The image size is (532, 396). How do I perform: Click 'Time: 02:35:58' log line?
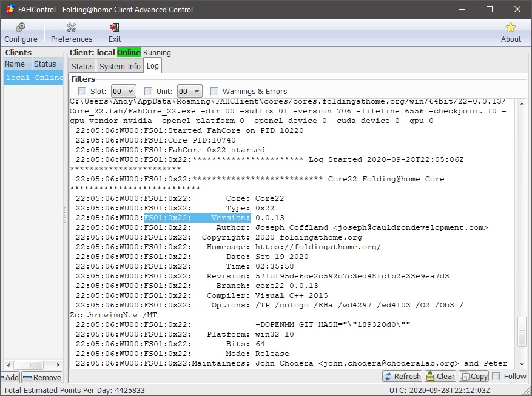pos(184,266)
